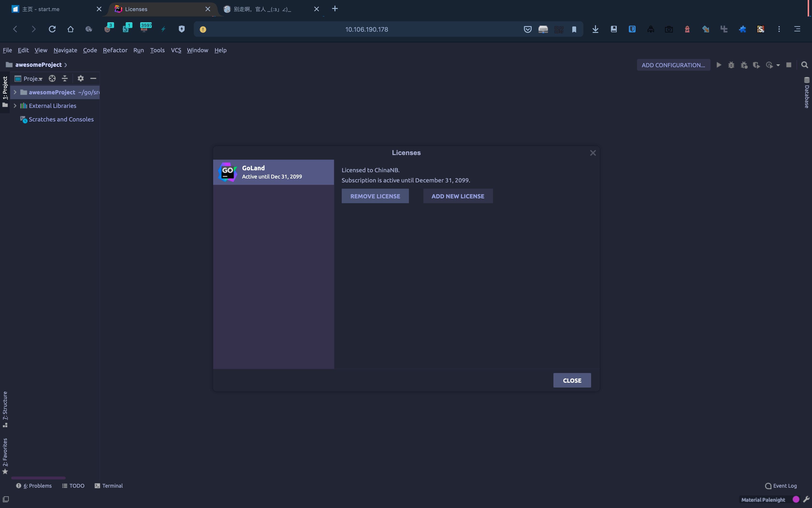Open the Help menu
This screenshot has height=508, width=812.
[220, 50]
